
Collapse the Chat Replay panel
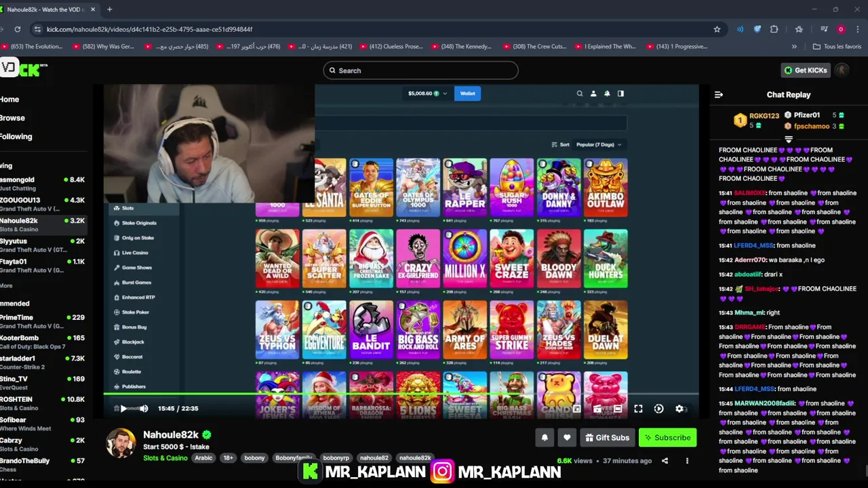[x=719, y=95]
